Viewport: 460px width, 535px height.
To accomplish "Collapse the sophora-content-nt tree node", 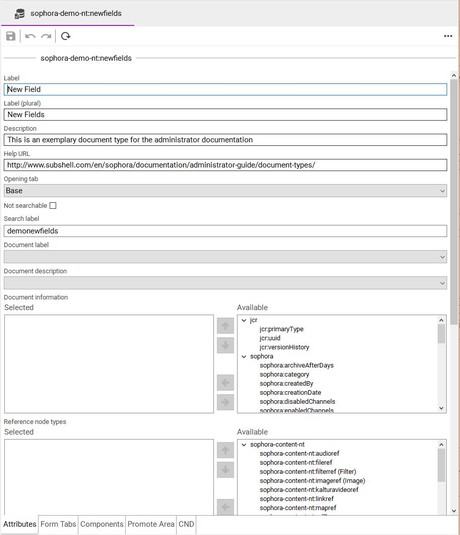I will (244, 444).
